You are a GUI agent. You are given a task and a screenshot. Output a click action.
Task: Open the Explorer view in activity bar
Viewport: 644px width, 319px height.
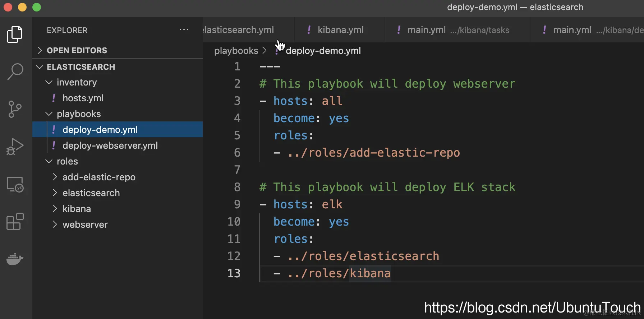coord(15,34)
